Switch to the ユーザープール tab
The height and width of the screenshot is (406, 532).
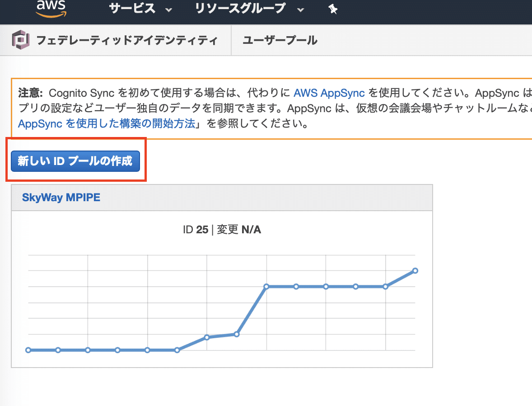point(279,40)
